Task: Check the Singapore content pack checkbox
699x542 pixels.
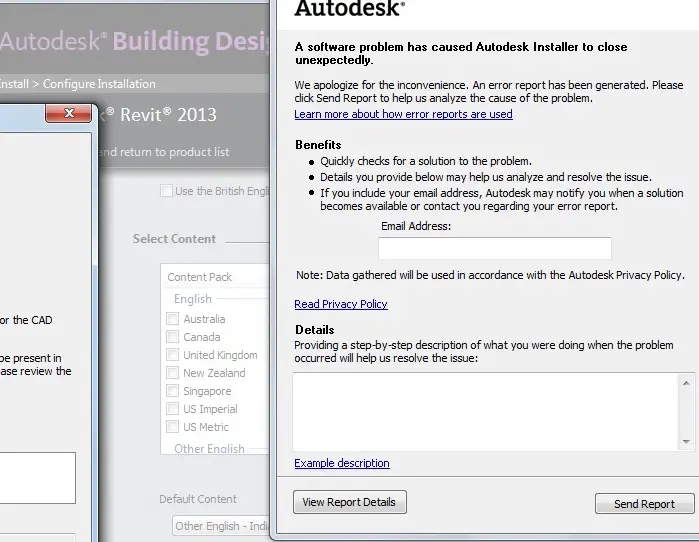Action: pyautogui.click(x=172, y=391)
